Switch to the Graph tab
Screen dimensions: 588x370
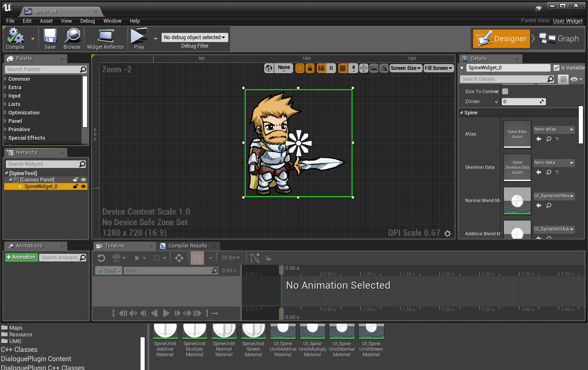[559, 38]
